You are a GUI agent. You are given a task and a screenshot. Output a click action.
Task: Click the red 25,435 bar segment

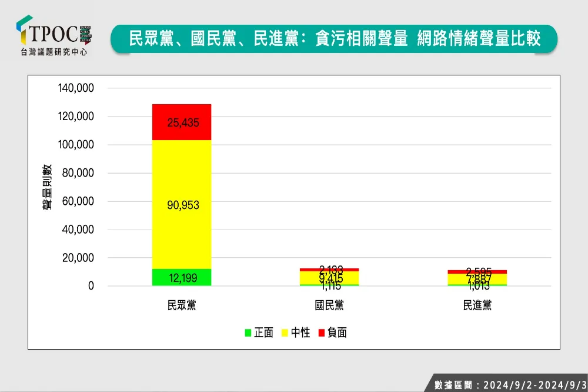tap(182, 122)
